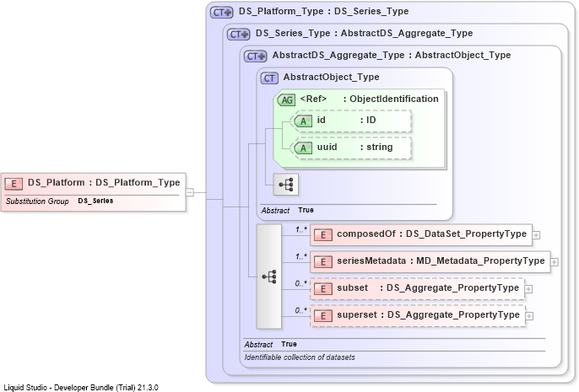Expand the superset element

pos(529,316)
